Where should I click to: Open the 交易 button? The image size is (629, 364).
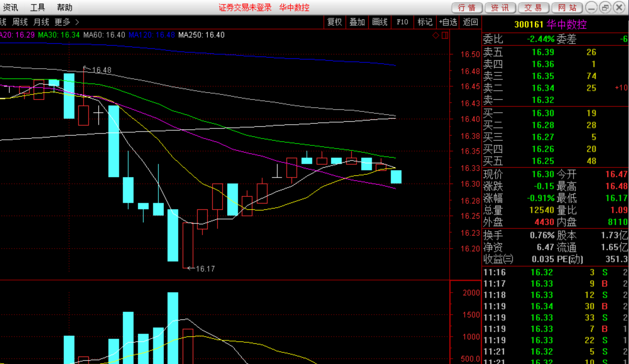[533, 8]
